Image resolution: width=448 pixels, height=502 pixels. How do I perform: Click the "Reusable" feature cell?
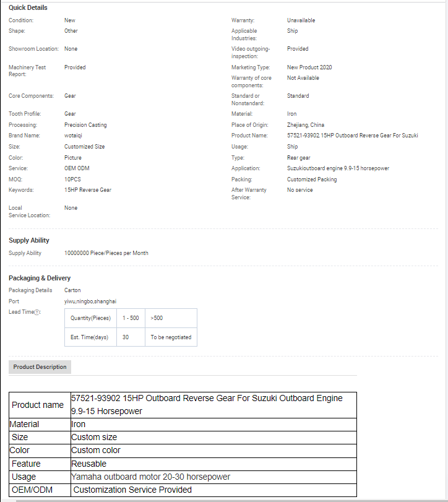(89, 464)
